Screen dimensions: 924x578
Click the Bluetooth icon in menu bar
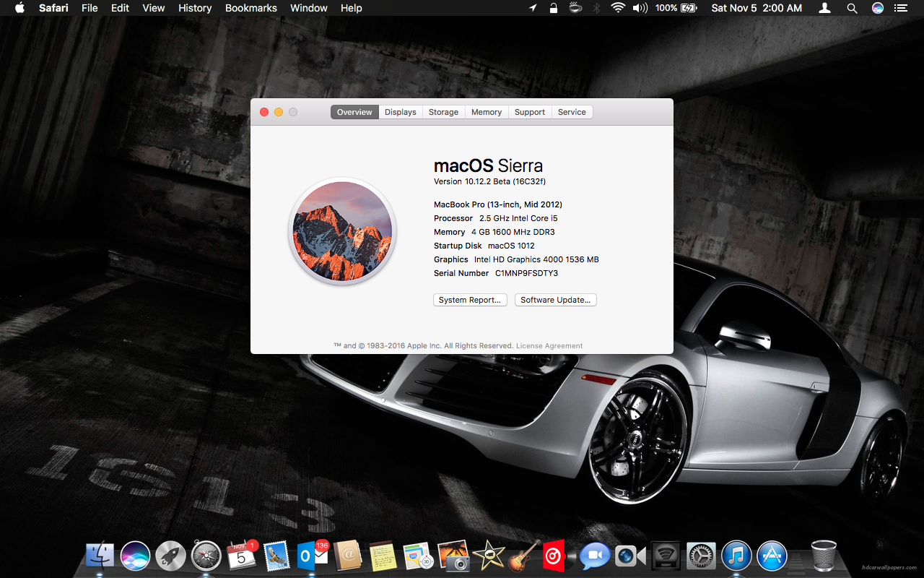pyautogui.click(x=596, y=8)
